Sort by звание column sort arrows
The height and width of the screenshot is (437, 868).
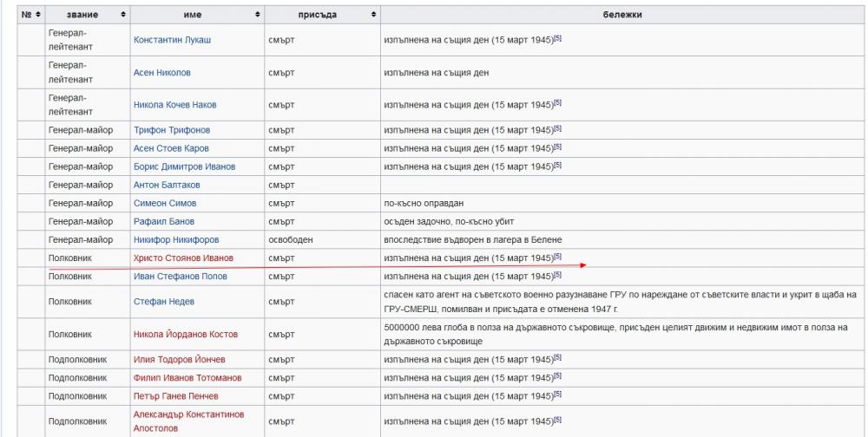pos(123,15)
